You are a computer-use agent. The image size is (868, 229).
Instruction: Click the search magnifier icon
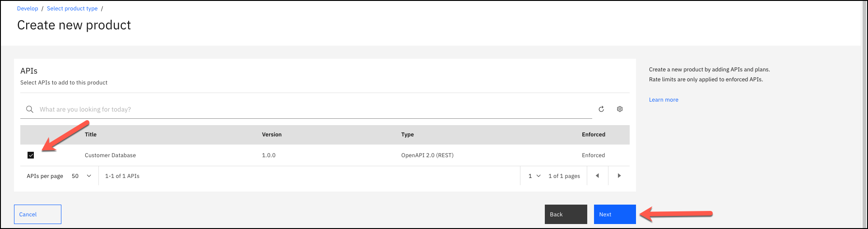point(30,109)
